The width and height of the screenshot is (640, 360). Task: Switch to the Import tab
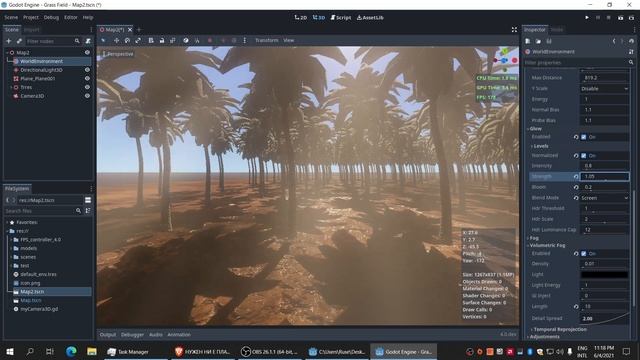coord(31,30)
